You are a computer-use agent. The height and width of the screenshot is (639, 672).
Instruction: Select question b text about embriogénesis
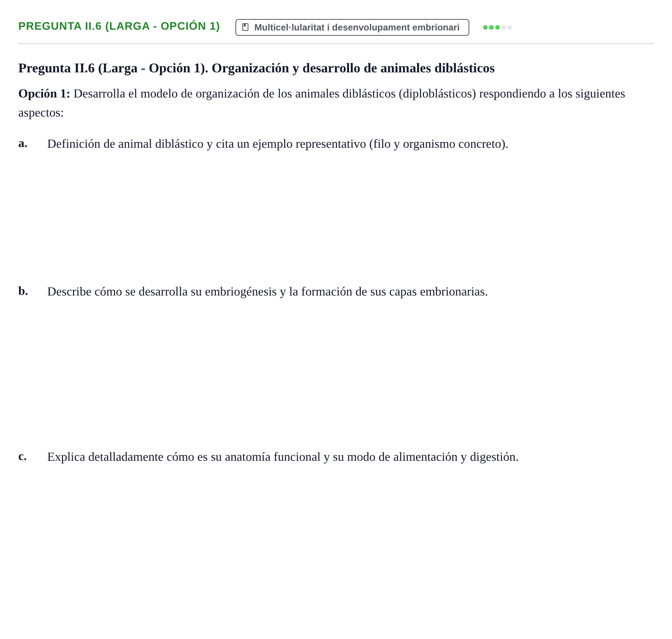267,292
